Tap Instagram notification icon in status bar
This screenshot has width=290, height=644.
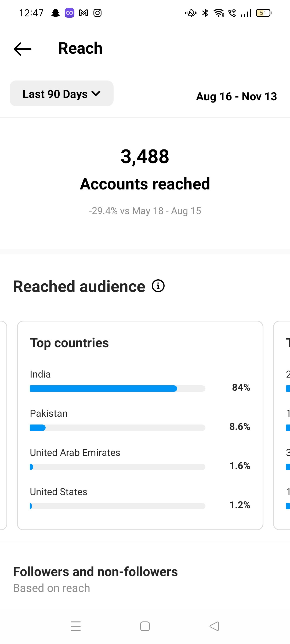97,13
